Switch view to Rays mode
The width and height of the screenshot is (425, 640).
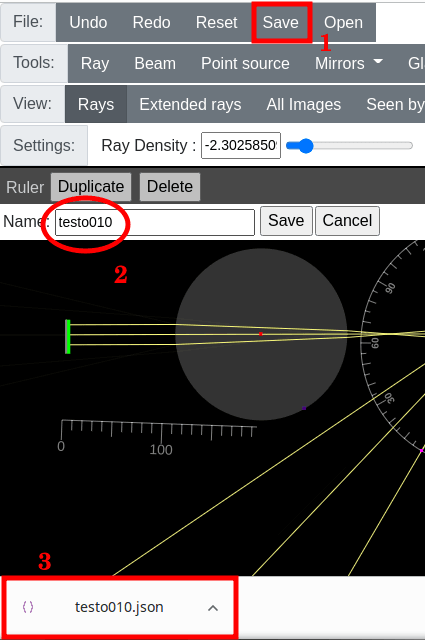96,104
